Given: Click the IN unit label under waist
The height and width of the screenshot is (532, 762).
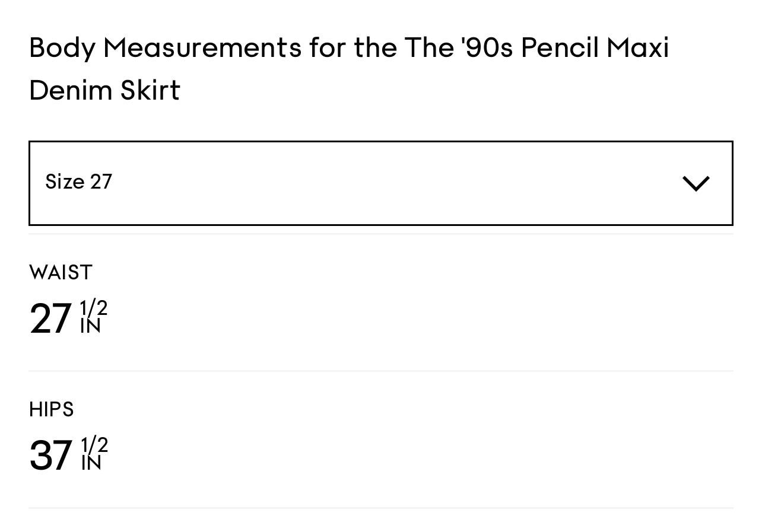Looking at the screenshot, I should pos(90,327).
